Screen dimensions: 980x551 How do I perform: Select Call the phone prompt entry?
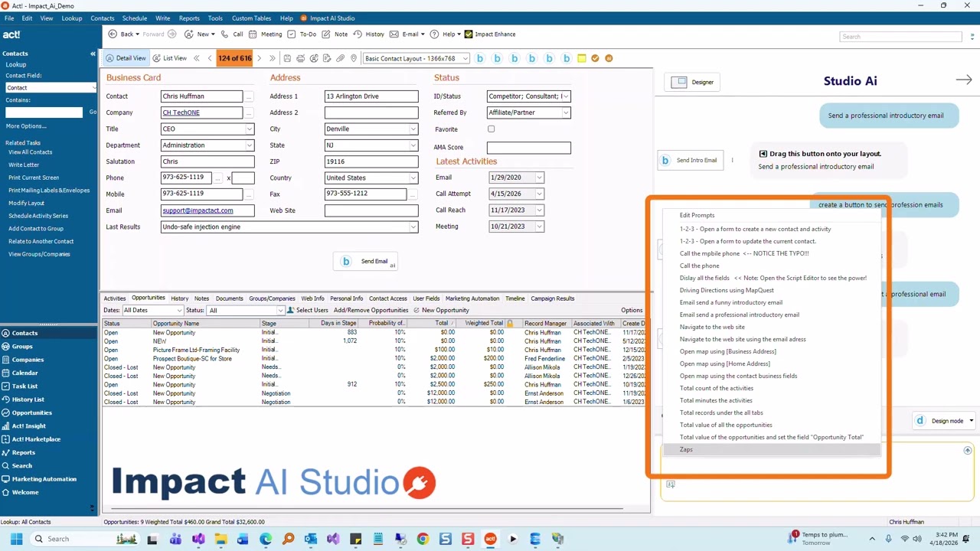point(700,266)
